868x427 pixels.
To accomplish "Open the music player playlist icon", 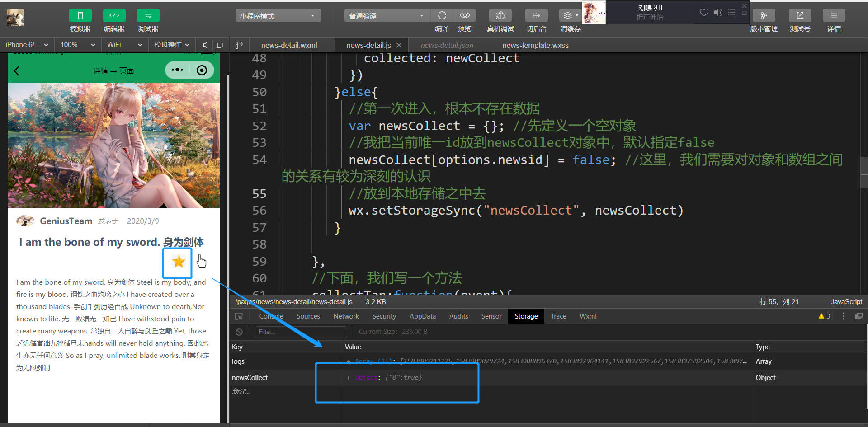I will tap(731, 12).
